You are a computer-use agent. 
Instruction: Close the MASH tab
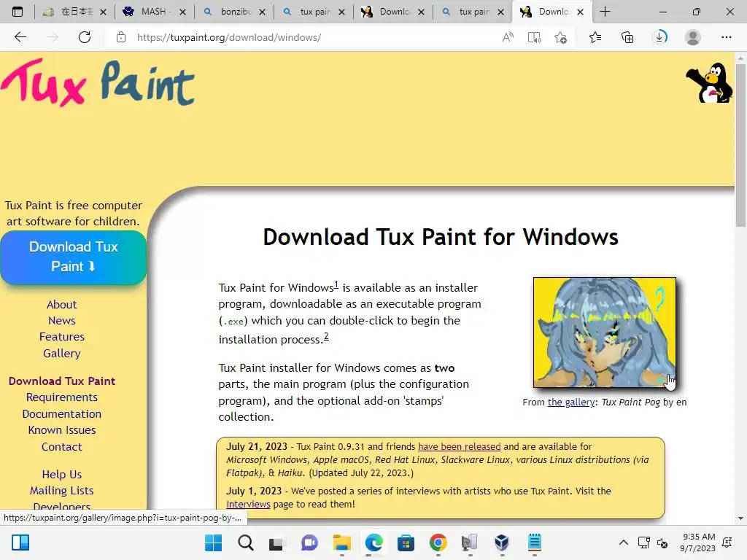[182, 12]
